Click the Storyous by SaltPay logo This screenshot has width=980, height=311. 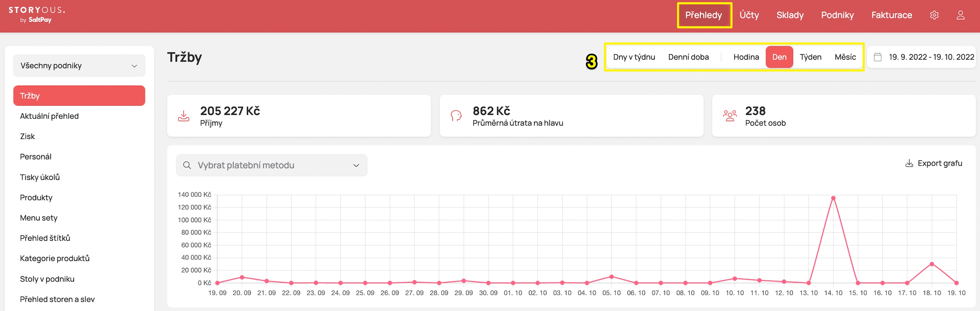point(36,14)
